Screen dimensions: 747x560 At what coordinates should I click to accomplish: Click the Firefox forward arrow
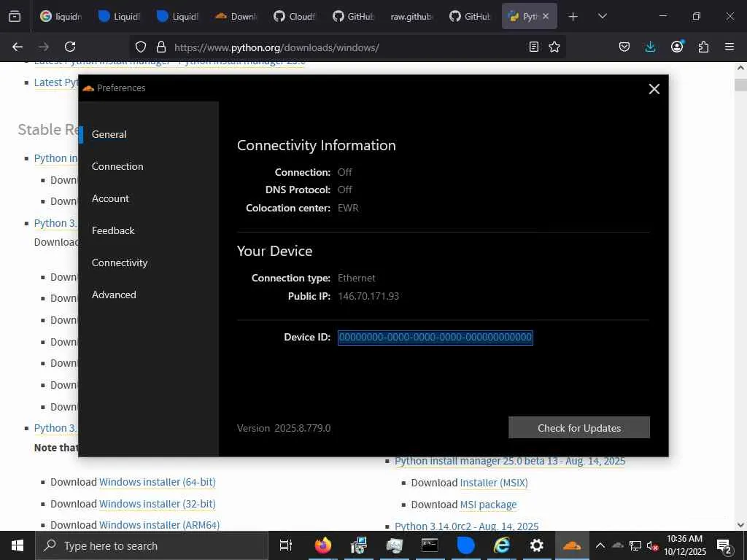(x=43, y=47)
